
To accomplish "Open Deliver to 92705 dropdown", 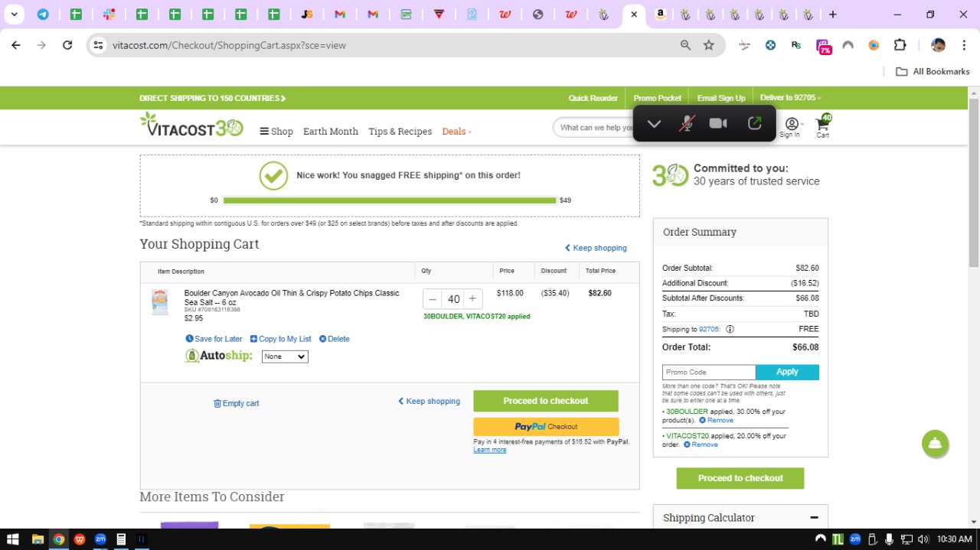I will tap(790, 98).
